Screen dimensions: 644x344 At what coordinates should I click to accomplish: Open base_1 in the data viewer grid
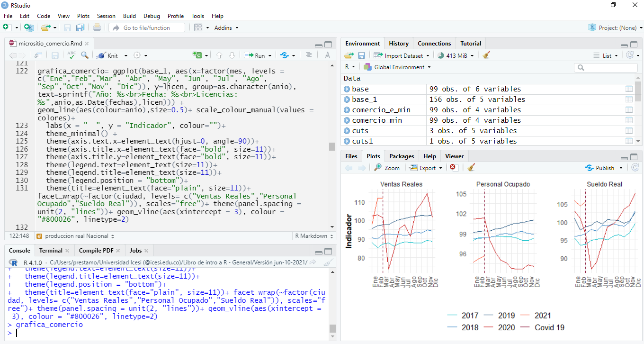[629, 99]
